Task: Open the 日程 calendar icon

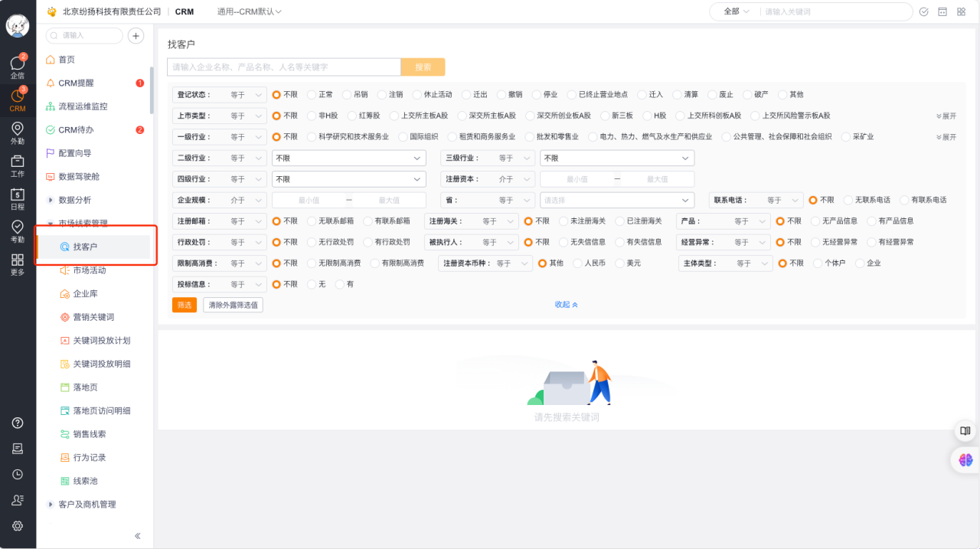Action: click(17, 198)
